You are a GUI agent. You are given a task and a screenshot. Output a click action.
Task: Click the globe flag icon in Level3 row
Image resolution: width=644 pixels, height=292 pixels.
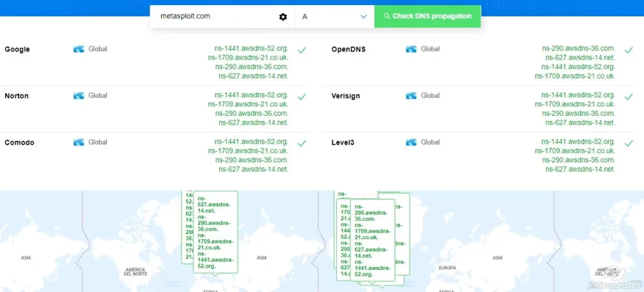[411, 142]
